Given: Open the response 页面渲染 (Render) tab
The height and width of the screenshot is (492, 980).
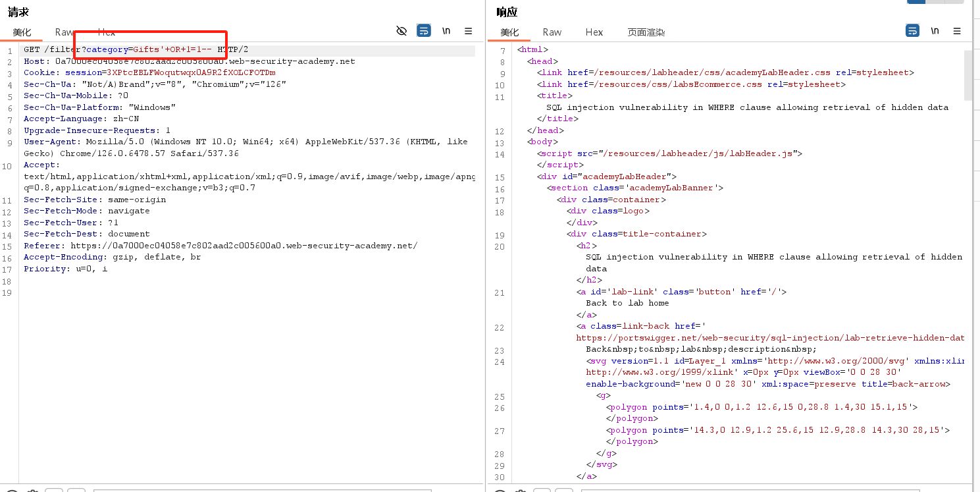Looking at the screenshot, I should pyautogui.click(x=646, y=32).
